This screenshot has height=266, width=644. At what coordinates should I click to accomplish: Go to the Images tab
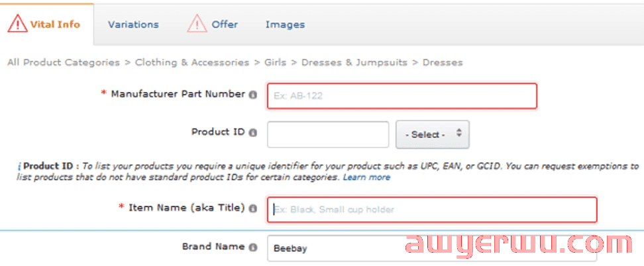285,24
